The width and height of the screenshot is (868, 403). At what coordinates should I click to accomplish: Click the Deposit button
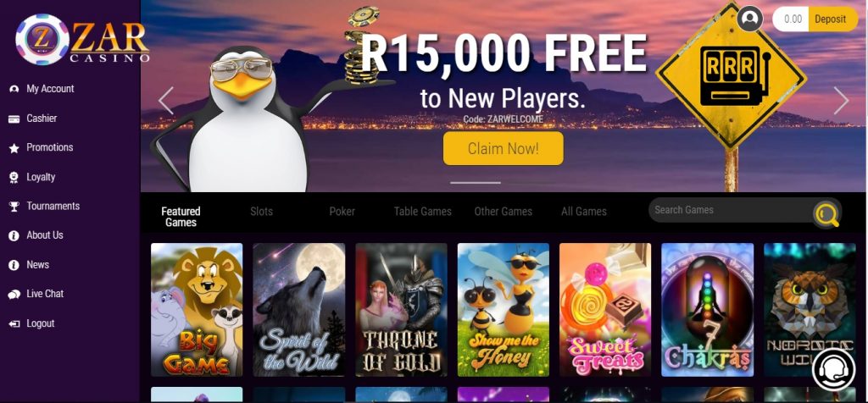(x=832, y=19)
